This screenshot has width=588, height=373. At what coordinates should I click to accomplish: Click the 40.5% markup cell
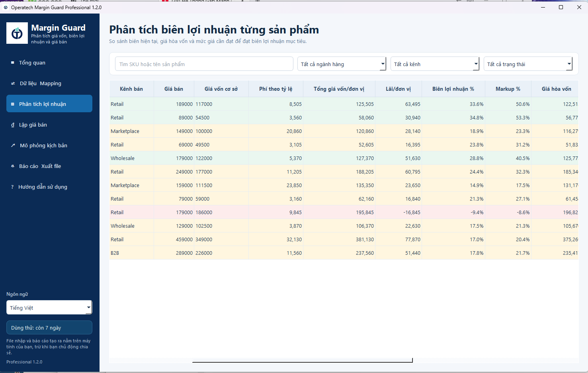(508, 158)
